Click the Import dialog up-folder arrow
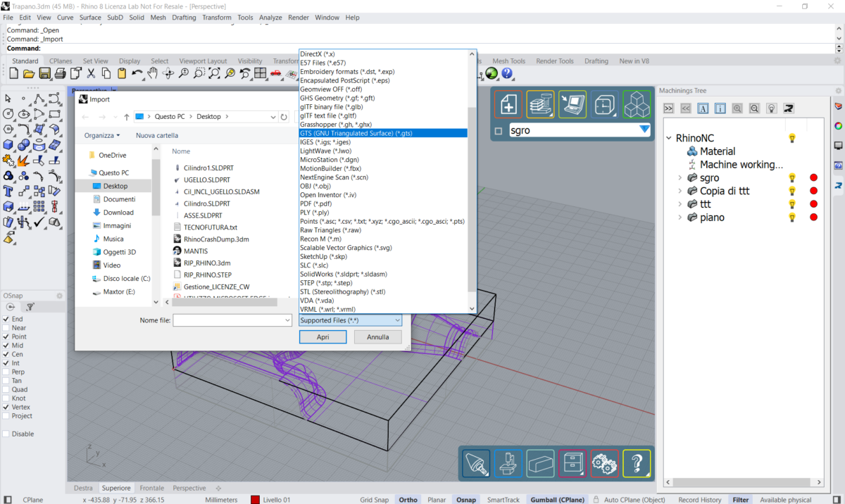 click(x=126, y=117)
